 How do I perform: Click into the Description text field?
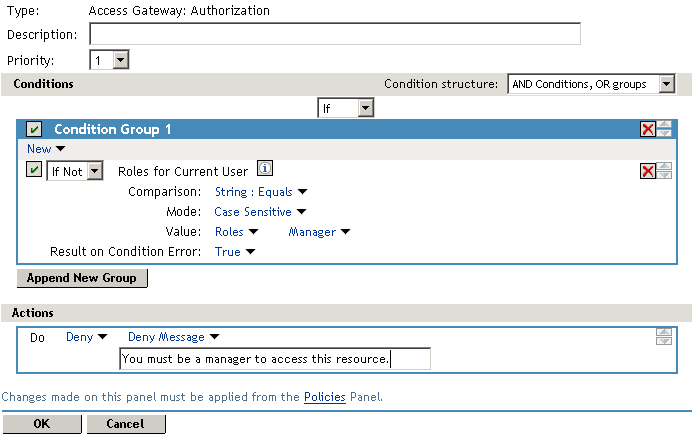(x=335, y=35)
